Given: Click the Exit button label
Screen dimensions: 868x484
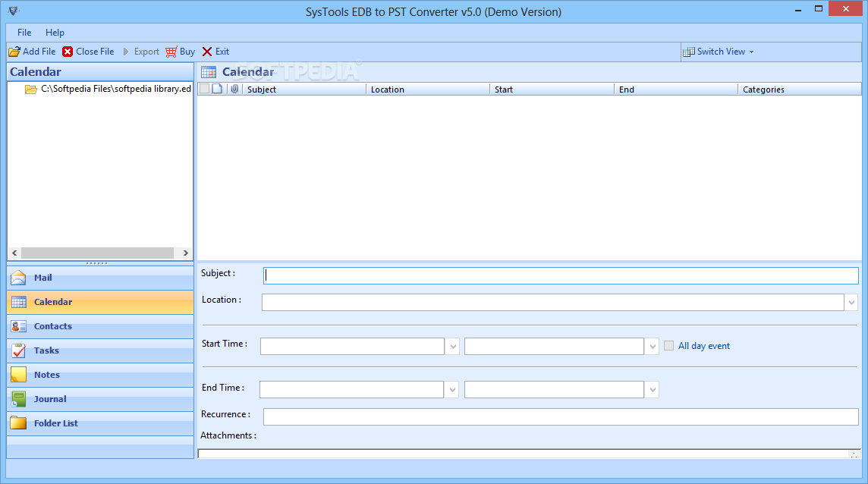Looking at the screenshot, I should point(222,52).
